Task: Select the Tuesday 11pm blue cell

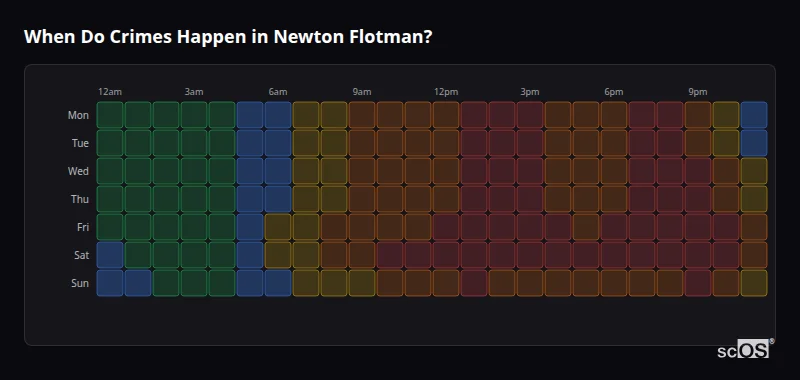Action: tap(754, 143)
